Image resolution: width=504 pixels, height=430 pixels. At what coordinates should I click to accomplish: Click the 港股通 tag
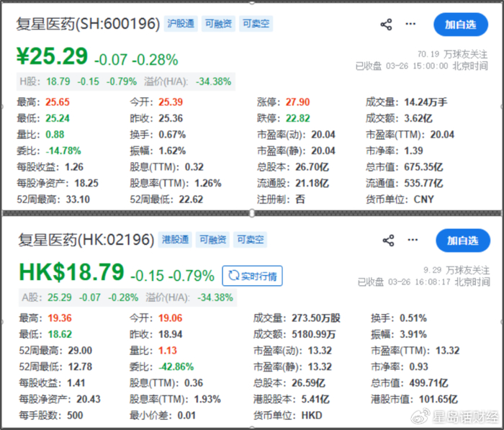[x=175, y=240]
